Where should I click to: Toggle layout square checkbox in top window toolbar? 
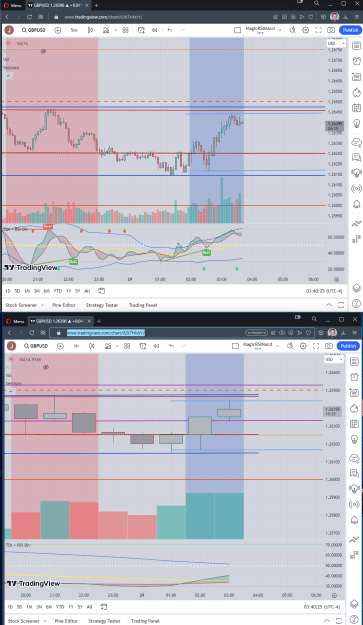(x=237, y=30)
